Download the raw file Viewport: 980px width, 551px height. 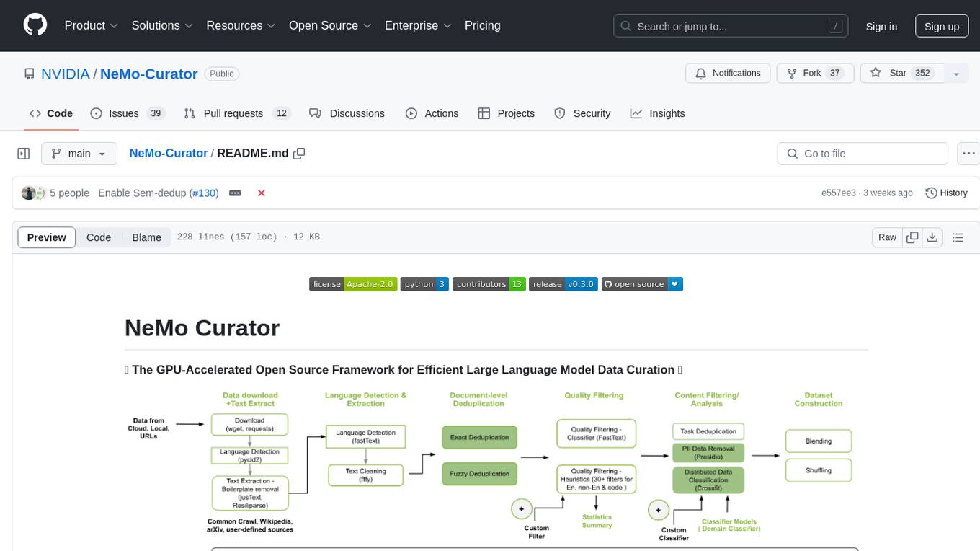click(x=932, y=237)
